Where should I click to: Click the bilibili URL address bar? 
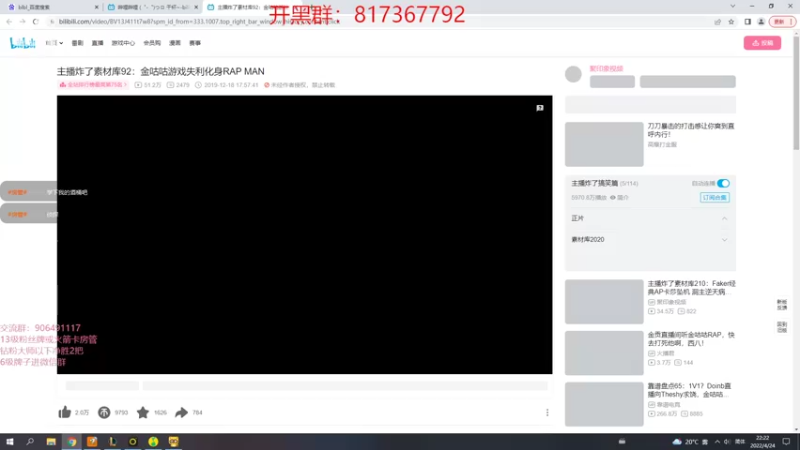pyautogui.click(x=378, y=21)
